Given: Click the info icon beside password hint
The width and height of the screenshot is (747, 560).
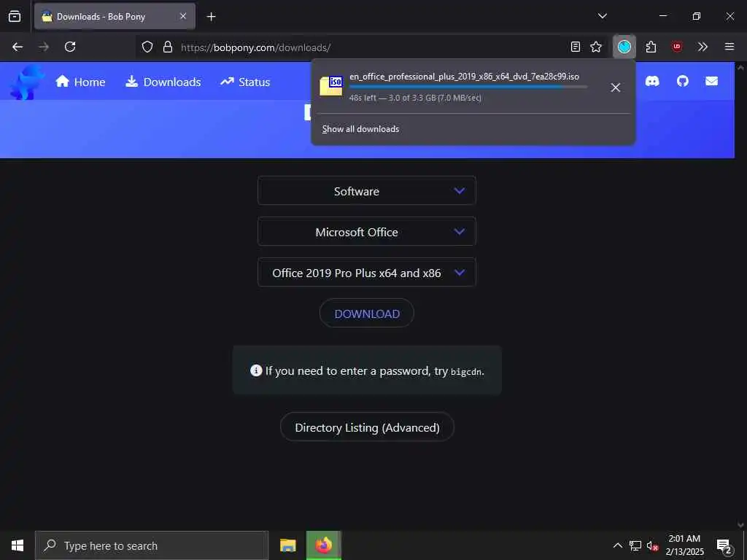Looking at the screenshot, I should point(256,370).
